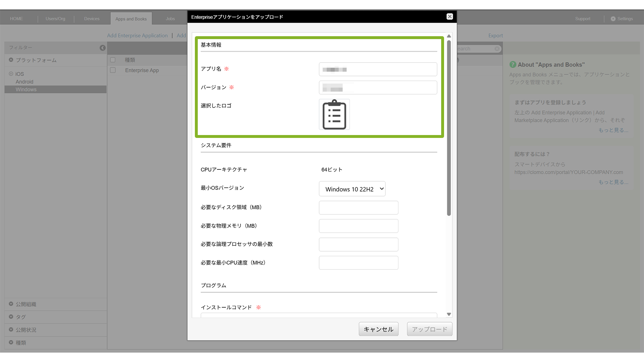Check the Enterprise App row checkbox
This screenshot has height=362, width=644.
click(x=113, y=70)
